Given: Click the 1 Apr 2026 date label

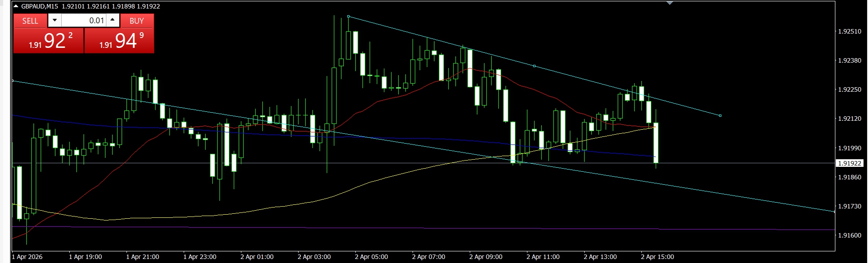Looking at the screenshot, I should 27,257.
